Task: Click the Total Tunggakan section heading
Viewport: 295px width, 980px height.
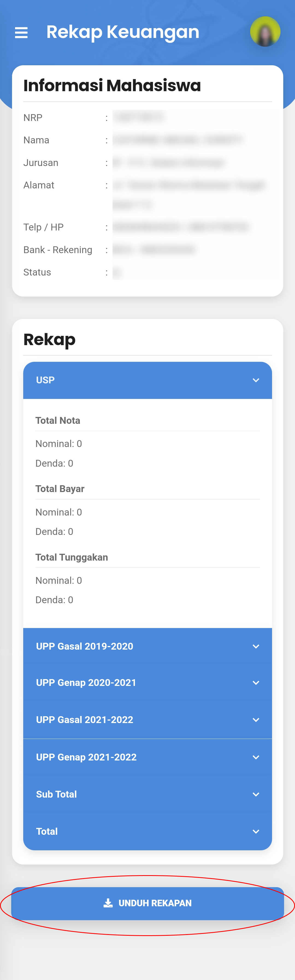Action: (72, 557)
